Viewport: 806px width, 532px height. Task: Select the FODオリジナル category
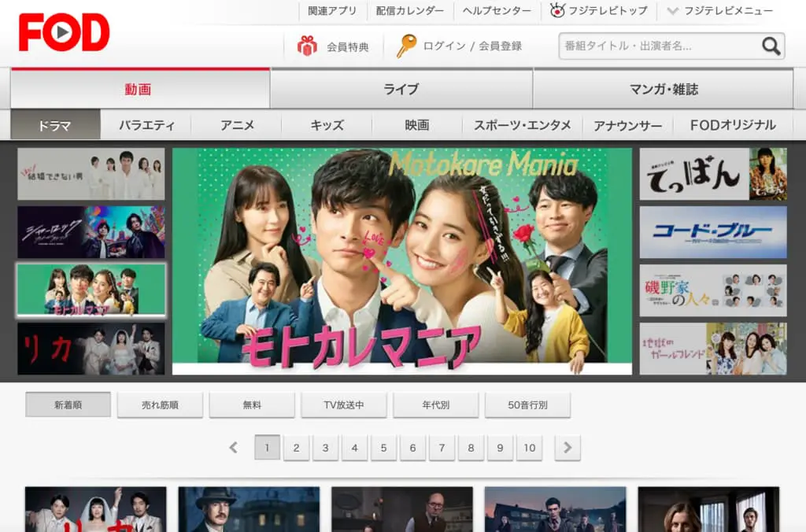pyautogui.click(x=733, y=125)
